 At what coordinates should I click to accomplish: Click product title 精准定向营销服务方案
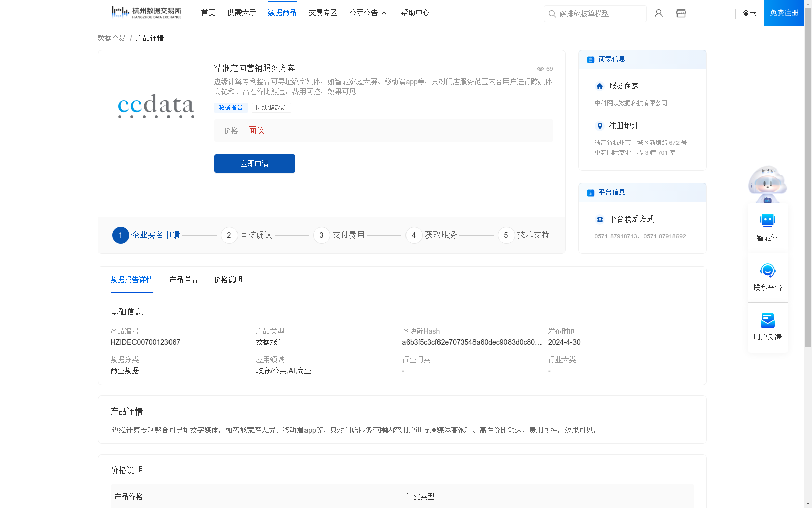click(254, 68)
